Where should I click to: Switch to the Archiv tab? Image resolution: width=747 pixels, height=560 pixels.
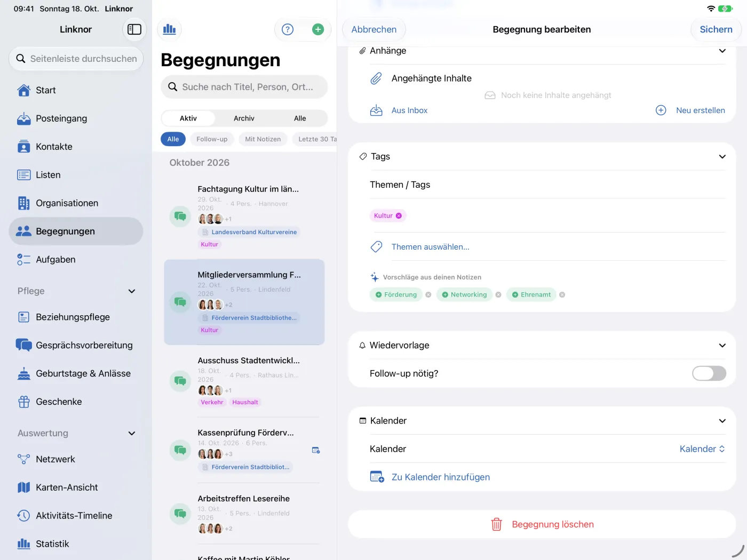click(244, 118)
